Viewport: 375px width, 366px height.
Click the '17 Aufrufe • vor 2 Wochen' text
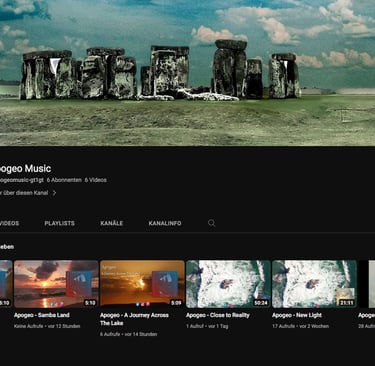(300, 326)
